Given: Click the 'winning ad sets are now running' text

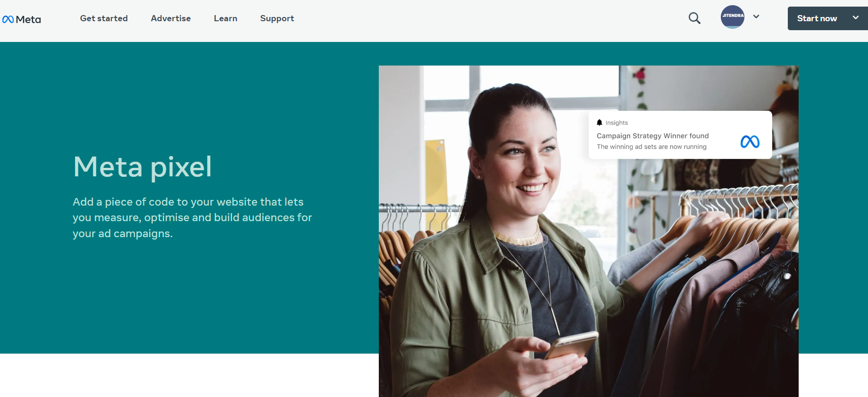Looking at the screenshot, I should coord(658,147).
